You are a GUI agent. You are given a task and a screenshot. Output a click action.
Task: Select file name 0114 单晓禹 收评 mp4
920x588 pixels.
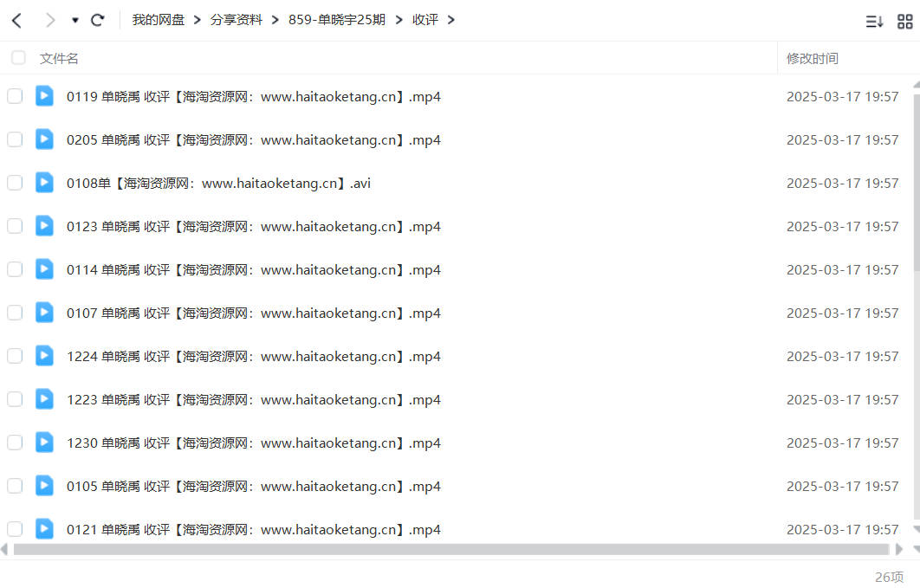(254, 270)
